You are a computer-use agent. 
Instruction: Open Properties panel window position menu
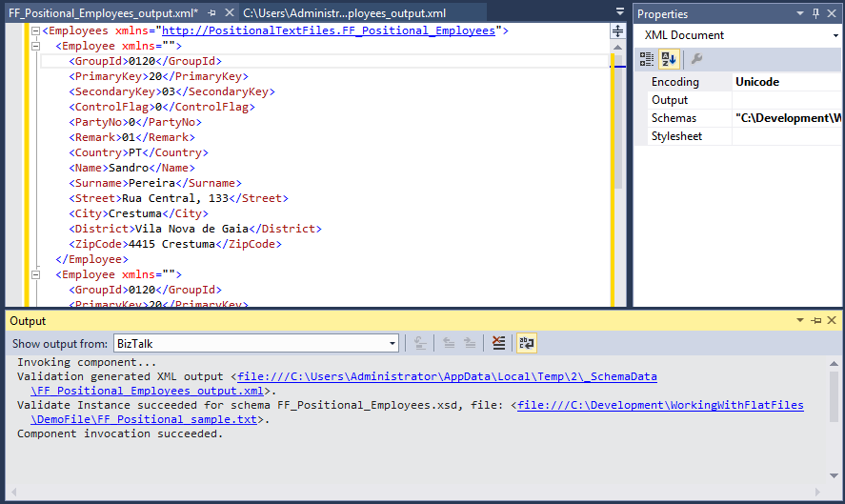(799, 13)
